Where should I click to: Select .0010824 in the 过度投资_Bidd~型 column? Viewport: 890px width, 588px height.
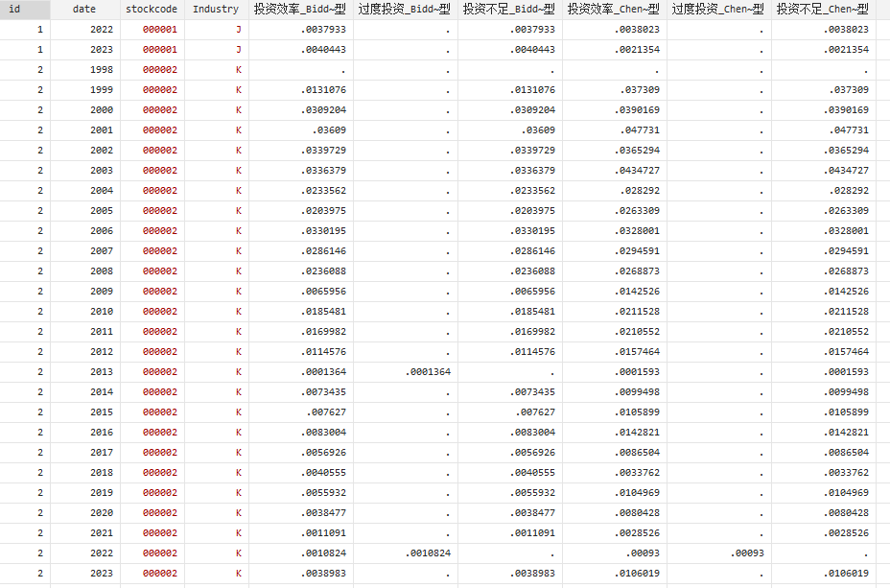424,553
